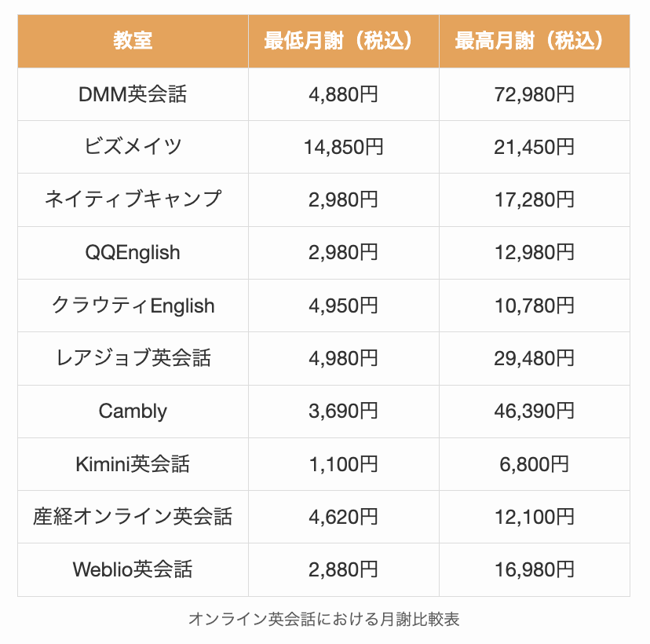
Task: Select the 1,100円 minimum fee cell
Action: (343, 464)
